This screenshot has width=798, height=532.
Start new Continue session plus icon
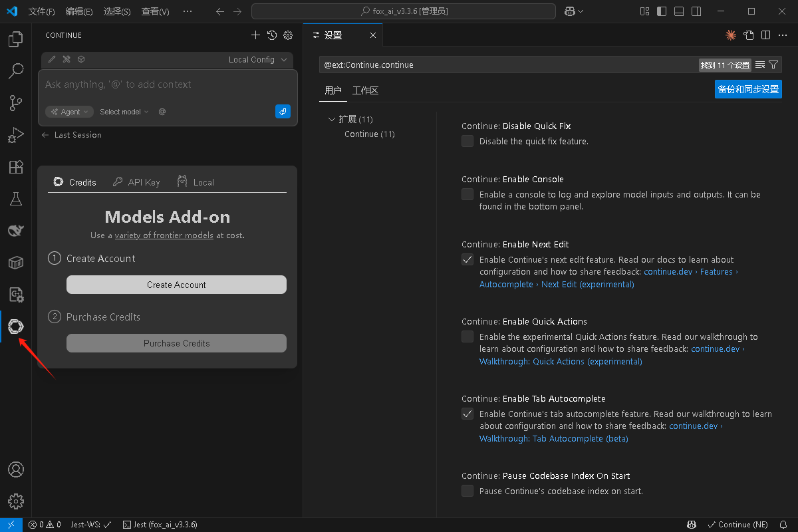[x=255, y=35]
